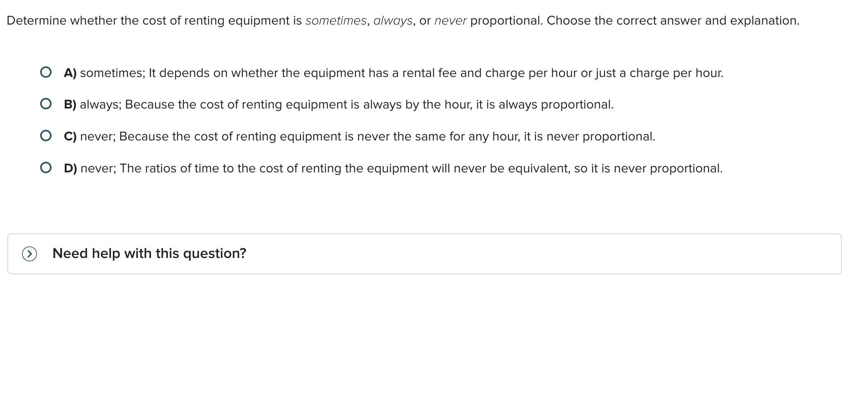Click the bold 'A)' option label
868x407 pixels.
(x=70, y=73)
